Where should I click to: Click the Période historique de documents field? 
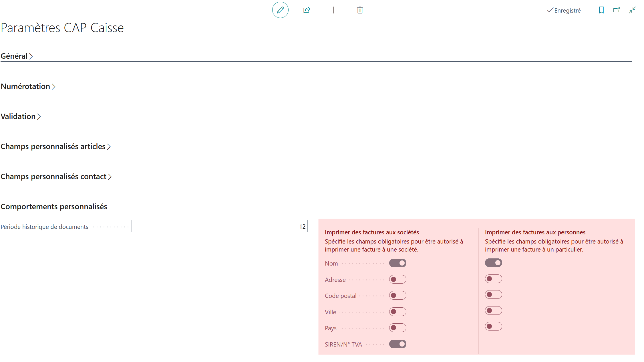pyautogui.click(x=219, y=226)
